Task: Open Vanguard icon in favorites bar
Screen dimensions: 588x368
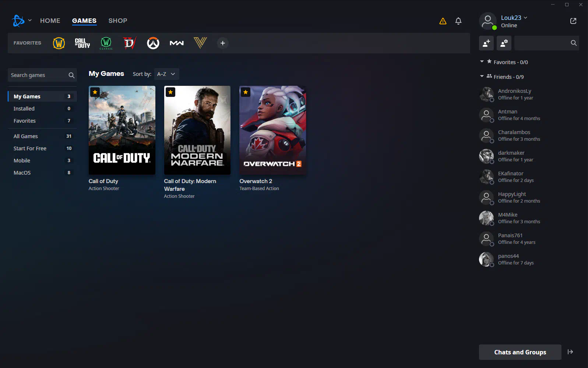Action: [x=200, y=43]
